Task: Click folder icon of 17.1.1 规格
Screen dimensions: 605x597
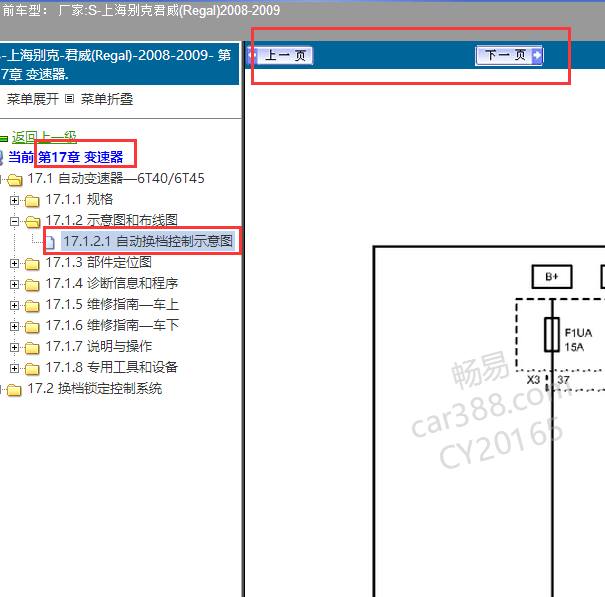Action: [32, 201]
